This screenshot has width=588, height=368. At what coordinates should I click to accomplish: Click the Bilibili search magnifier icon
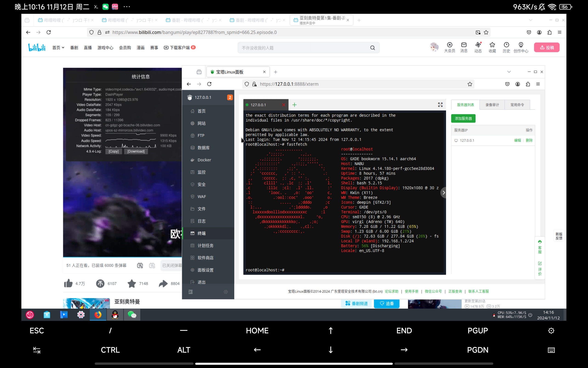(x=373, y=48)
